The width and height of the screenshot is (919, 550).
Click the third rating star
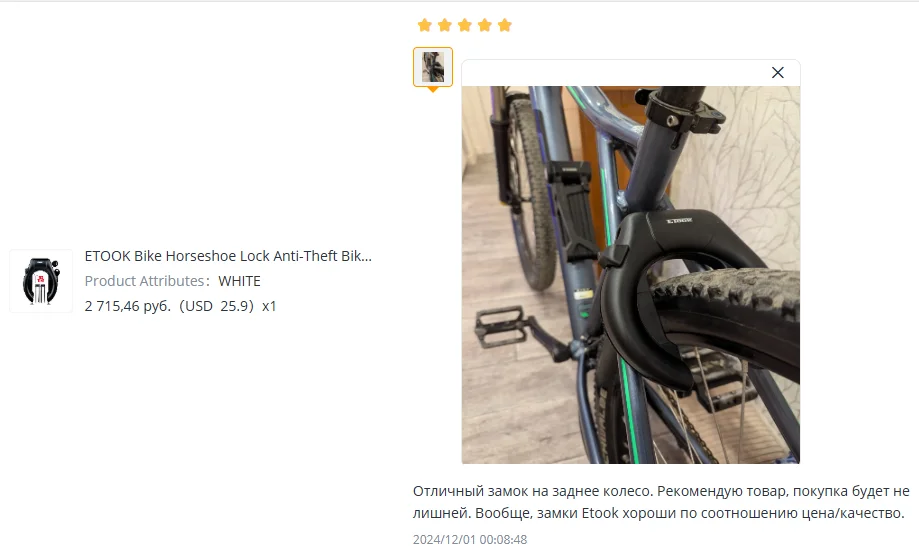[x=465, y=25]
